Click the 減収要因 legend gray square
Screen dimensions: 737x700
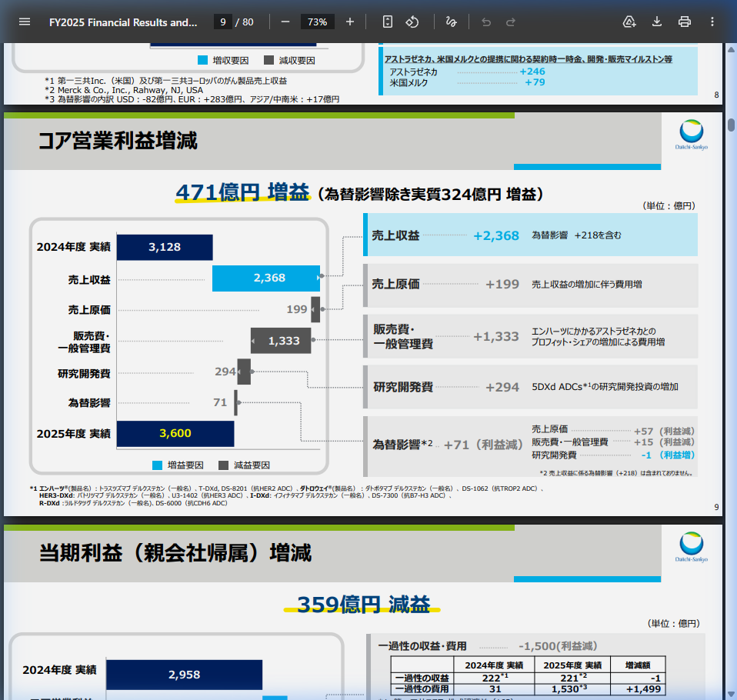coord(268,60)
